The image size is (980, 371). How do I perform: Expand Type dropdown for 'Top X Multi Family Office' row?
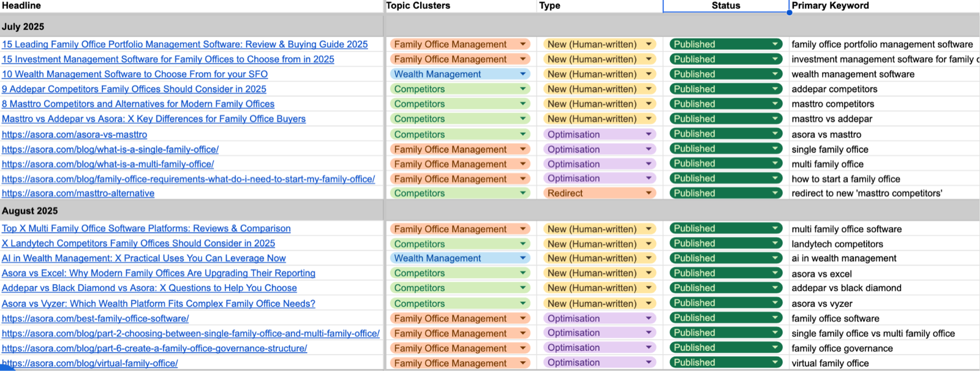click(x=649, y=228)
